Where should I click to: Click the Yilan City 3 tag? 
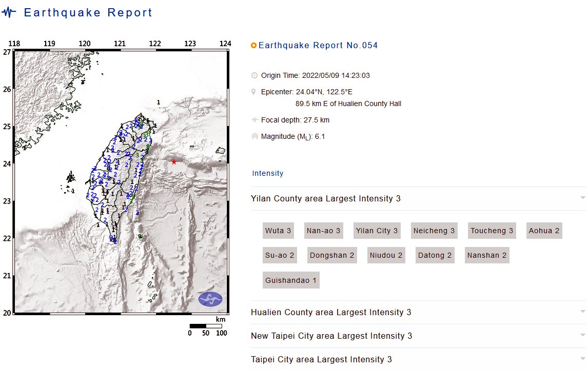pos(377,231)
